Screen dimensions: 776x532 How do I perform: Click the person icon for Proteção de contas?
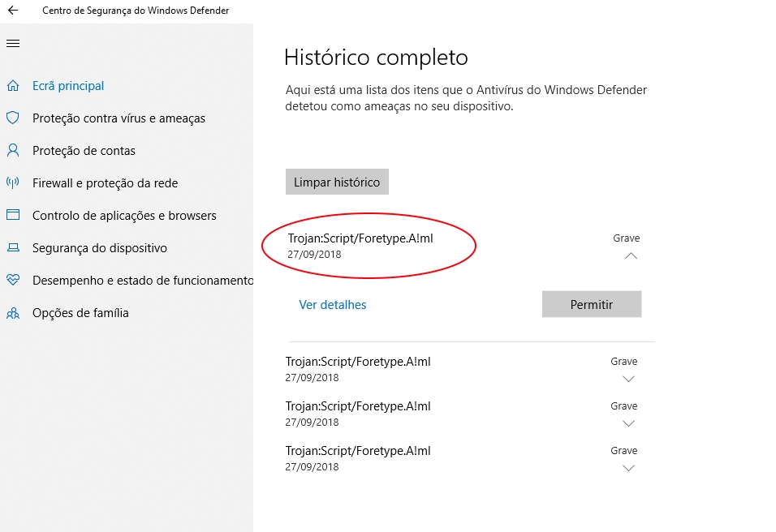(13, 150)
